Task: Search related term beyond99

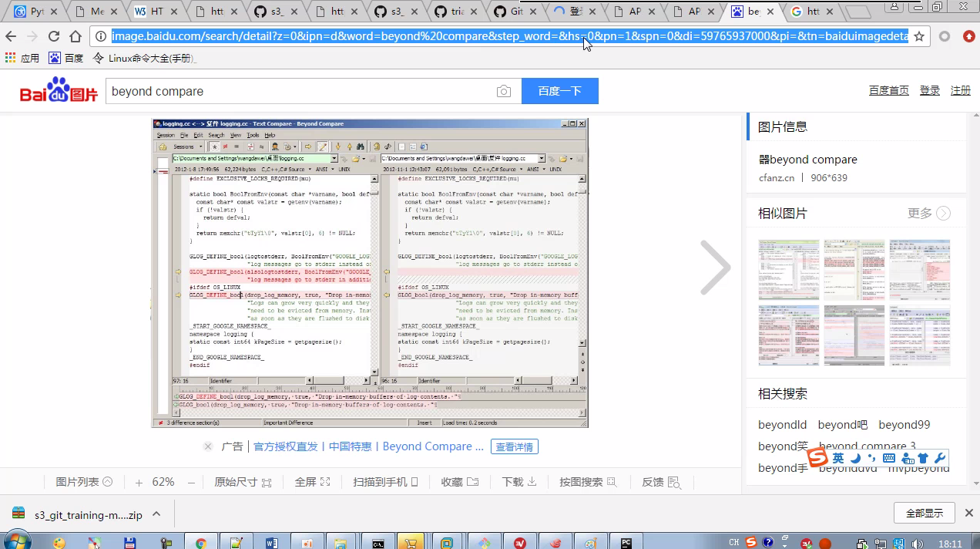Action: 904,425
